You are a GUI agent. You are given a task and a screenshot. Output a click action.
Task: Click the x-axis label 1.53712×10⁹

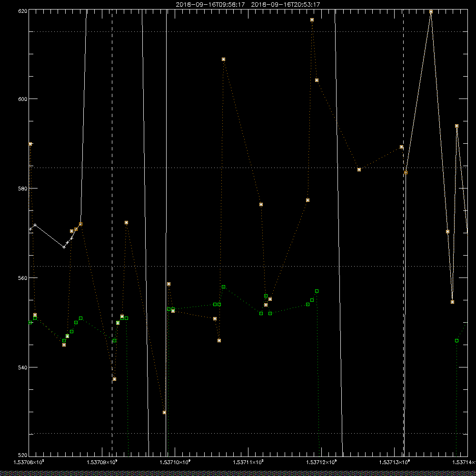click(x=321, y=462)
